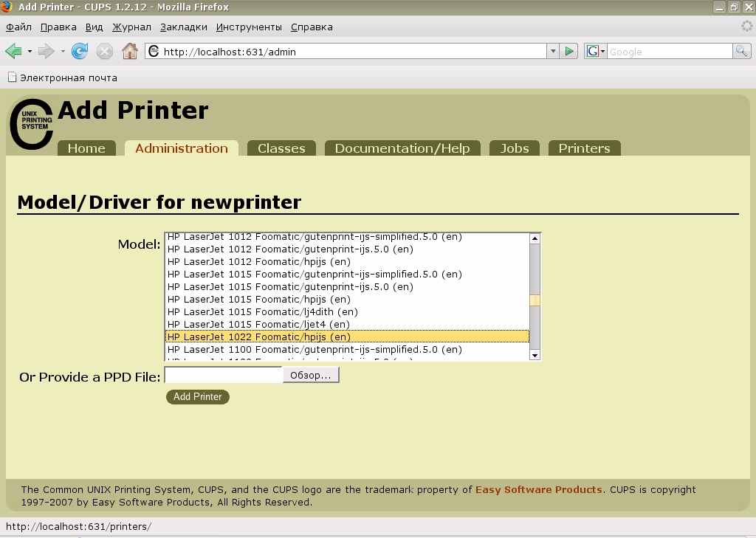This screenshot has width=756, height=538.
Task: Open the Google search engine selector
Action: [x=596, y=51]
